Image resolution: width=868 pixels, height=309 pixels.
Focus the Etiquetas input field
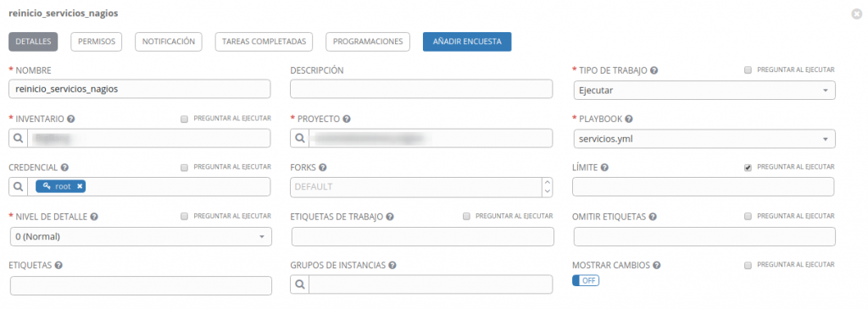tap(142, 286)
